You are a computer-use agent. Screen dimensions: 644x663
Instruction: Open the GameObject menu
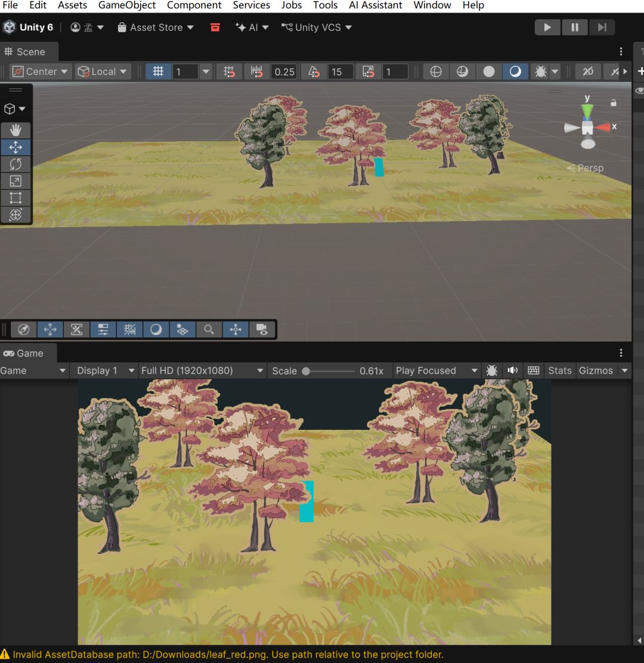coord(127,5)
